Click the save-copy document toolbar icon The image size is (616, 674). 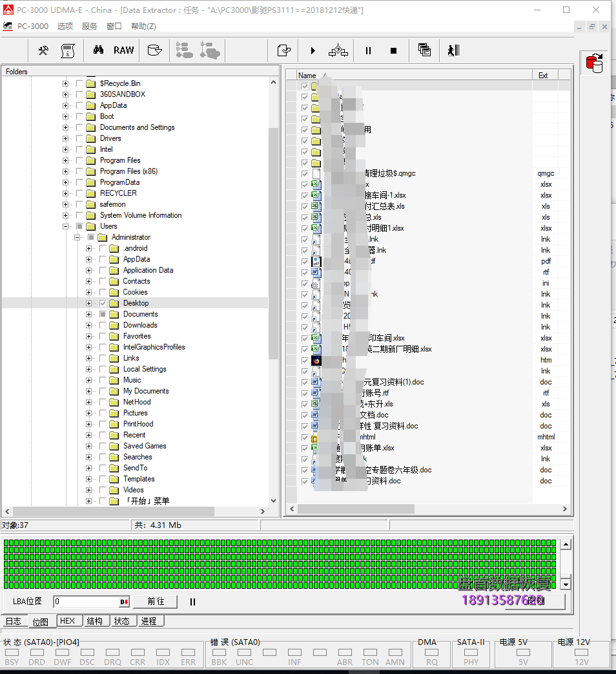[x=284, y=50]
